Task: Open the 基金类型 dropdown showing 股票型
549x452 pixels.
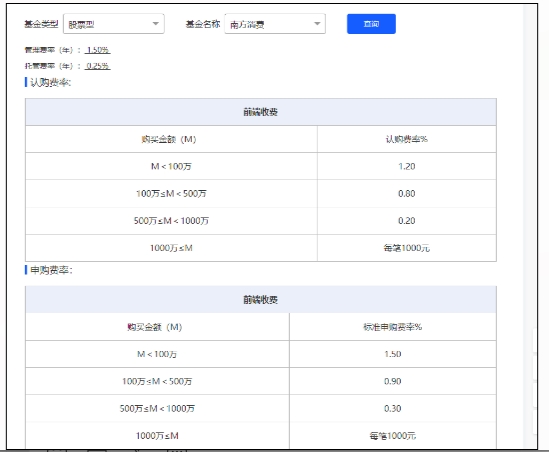Action: (113, 24)
